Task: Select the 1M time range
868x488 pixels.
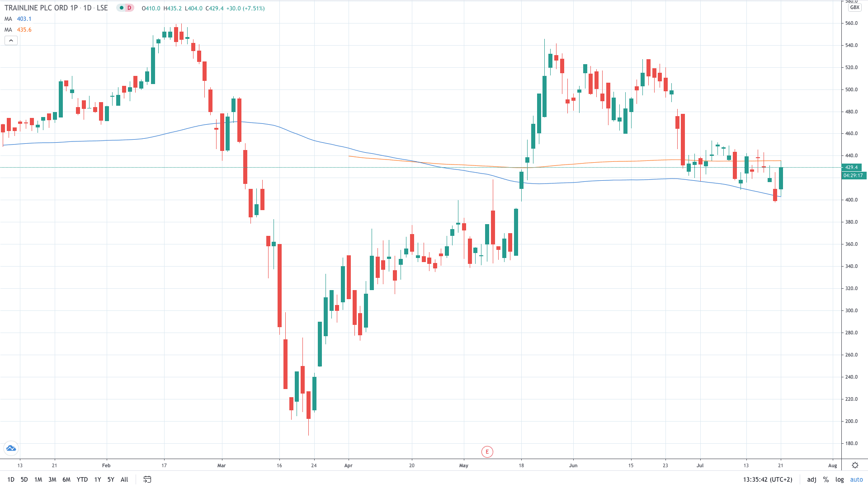Action: point(38,479)
